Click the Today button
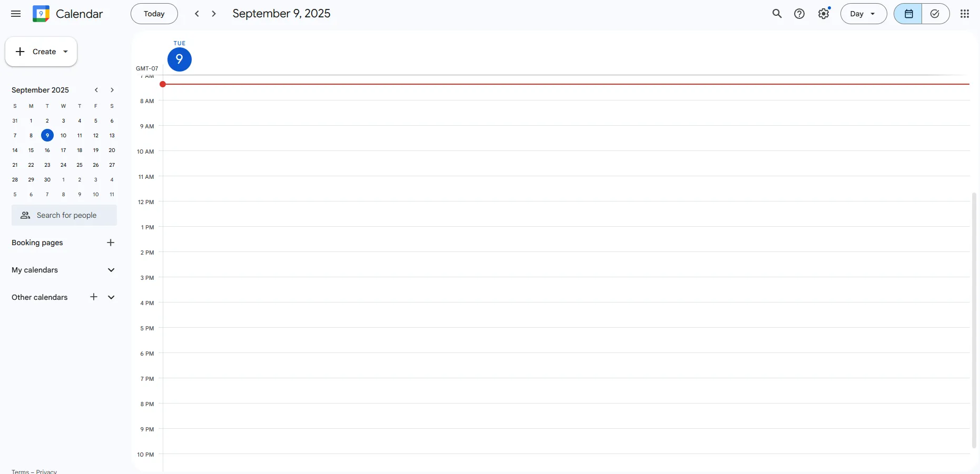Viewport: 980px width, 474px height. [x=154, y=14]
